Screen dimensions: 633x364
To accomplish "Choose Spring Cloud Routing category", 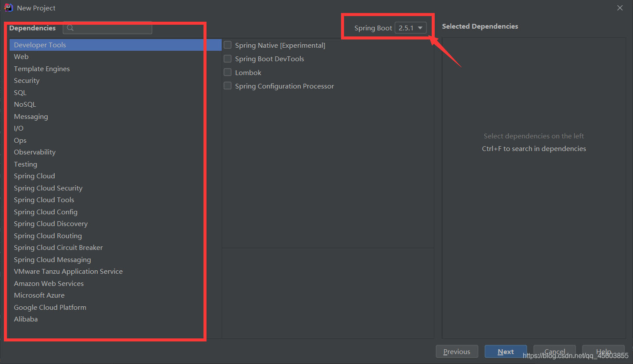I will tap(115, 236).
